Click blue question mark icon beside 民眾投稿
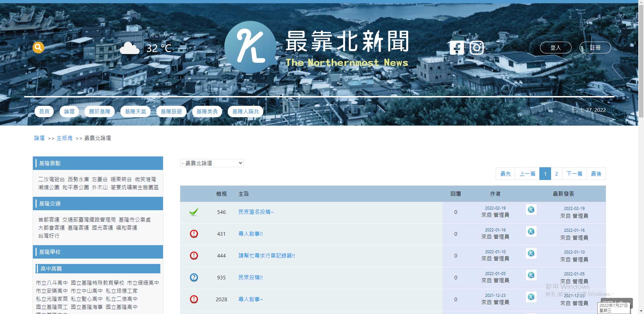This screenshot has height=314, width=644. [194, 277]
